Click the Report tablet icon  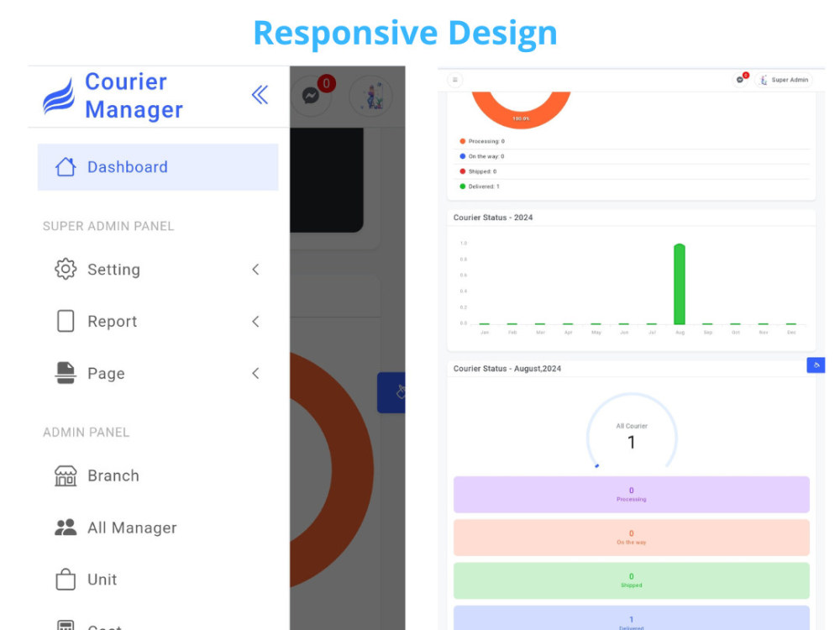pyautogui.click(x=66, y=321)
